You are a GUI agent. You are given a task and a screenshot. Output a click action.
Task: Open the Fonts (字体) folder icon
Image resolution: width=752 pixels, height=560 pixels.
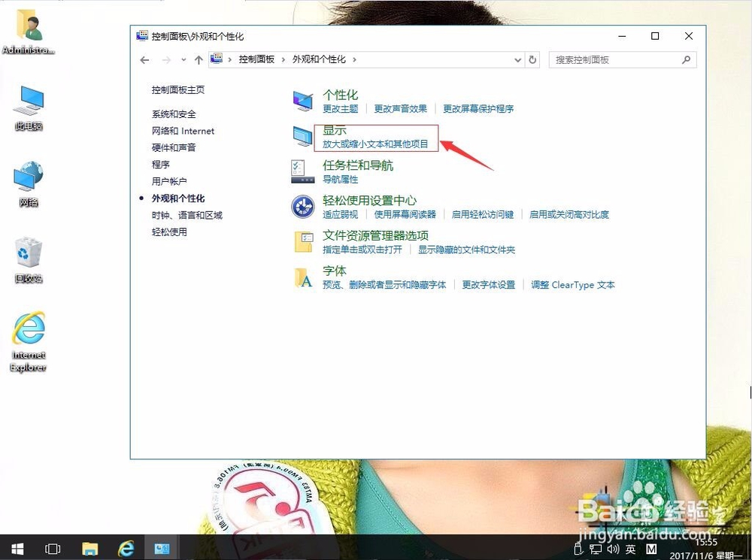(x=302, y=277)
